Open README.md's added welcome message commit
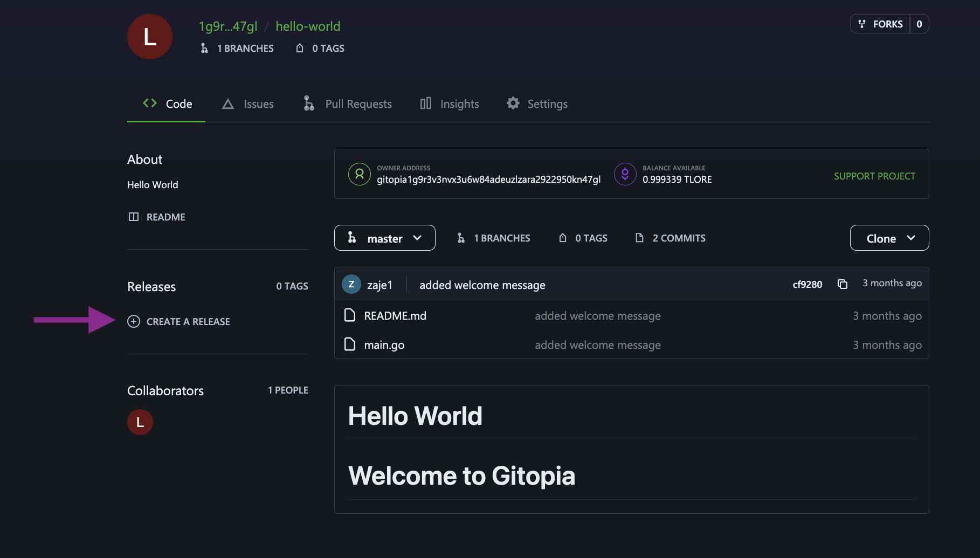This screenshot has height=558, width=980. pyautogui.click(x=598, y=315)
